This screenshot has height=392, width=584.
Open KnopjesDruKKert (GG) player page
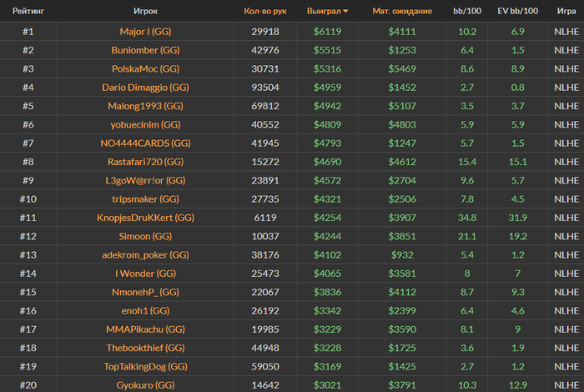click(145, 218)
